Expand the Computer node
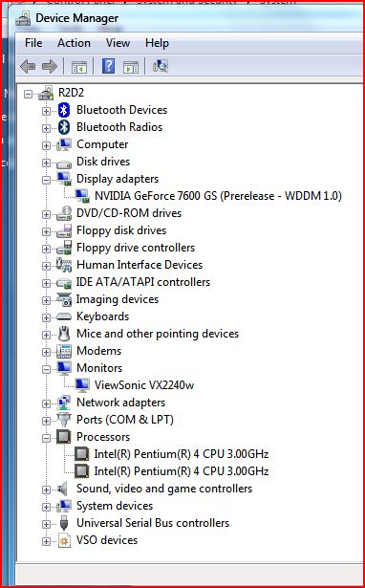Viewport: 365px width, 588px height. pyautogui.click(x=46, y=145)
